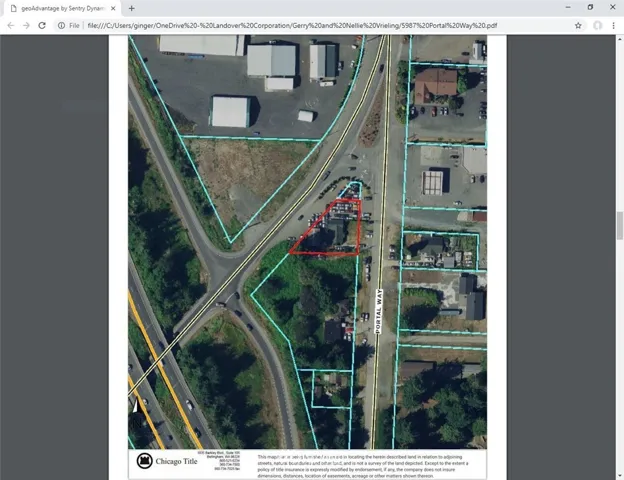The width and height of the screenshot is (624, 480).
Task: Focus the address bar with file URL
Action: 292,25
